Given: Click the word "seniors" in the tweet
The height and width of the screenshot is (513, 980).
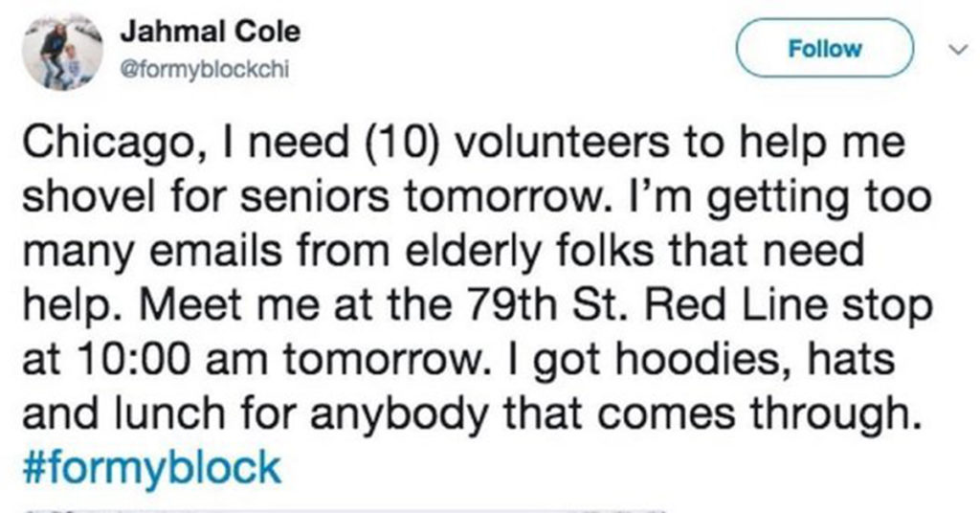Looking at the screenshot, I should (314, 196).
